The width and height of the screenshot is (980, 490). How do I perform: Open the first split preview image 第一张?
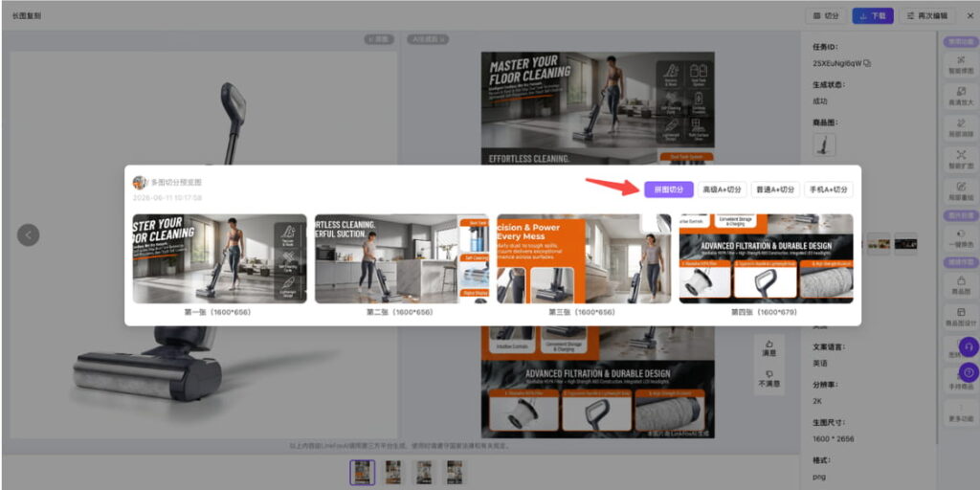pyautogui.click(x=219, y=258)
